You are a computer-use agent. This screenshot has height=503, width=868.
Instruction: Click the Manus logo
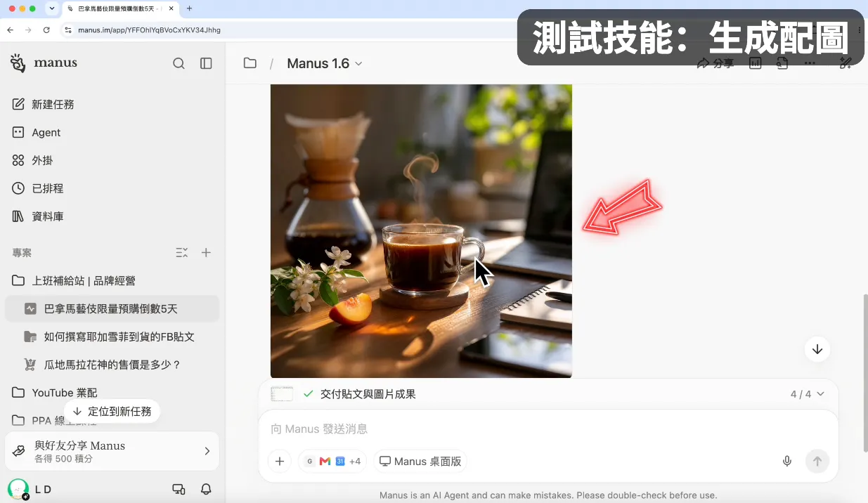(x=44, y=63)
